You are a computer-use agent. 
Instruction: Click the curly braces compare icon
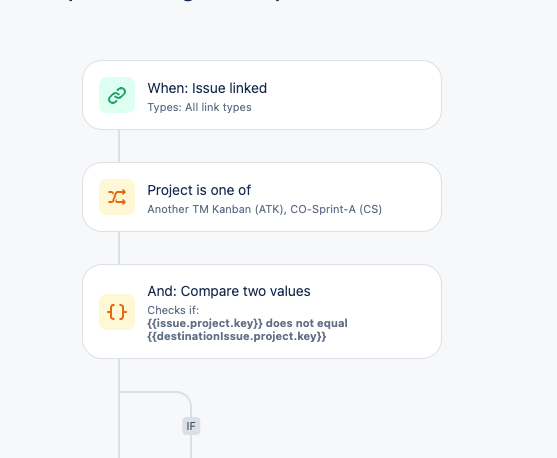tap(117, 312)
